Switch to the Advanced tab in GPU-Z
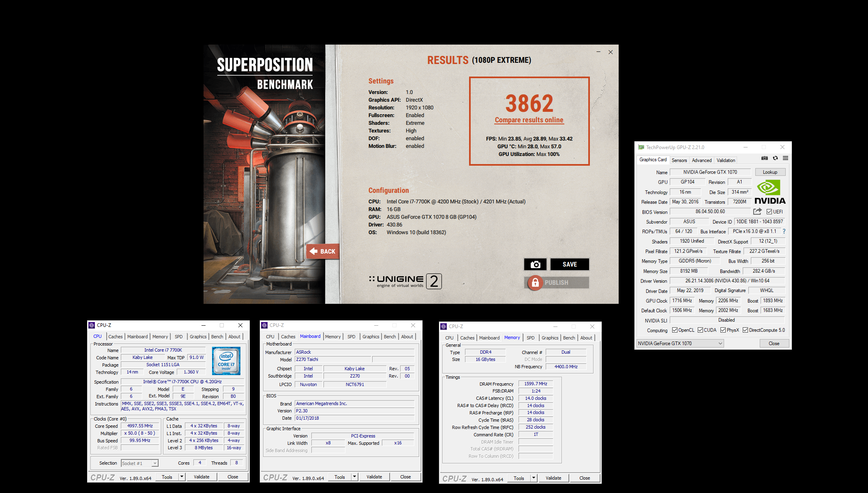Viewport: 868px width, 493px height. pos(701,160)
